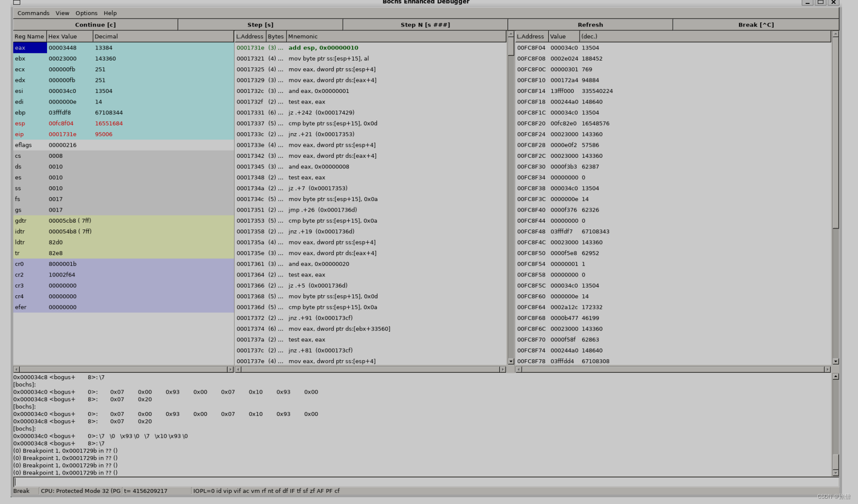This screenshot has height=504, width=858.
Task: Select the ebx register row
Action: [x=124, y=59]
